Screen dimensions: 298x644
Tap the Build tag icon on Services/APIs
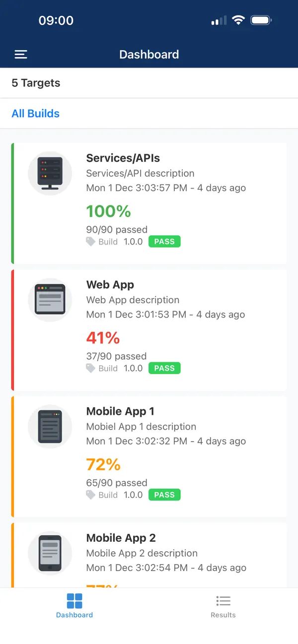point(90,242)
